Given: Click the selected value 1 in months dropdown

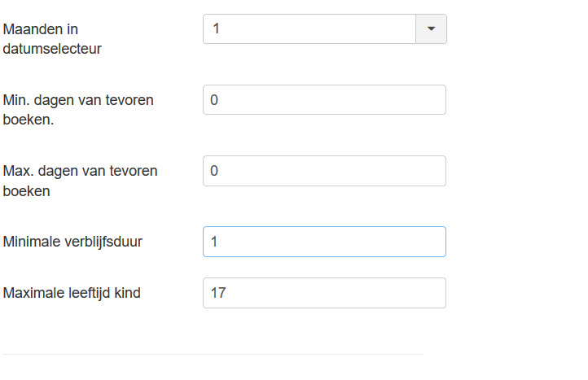Looking at the screenshot, I should 217,28.
